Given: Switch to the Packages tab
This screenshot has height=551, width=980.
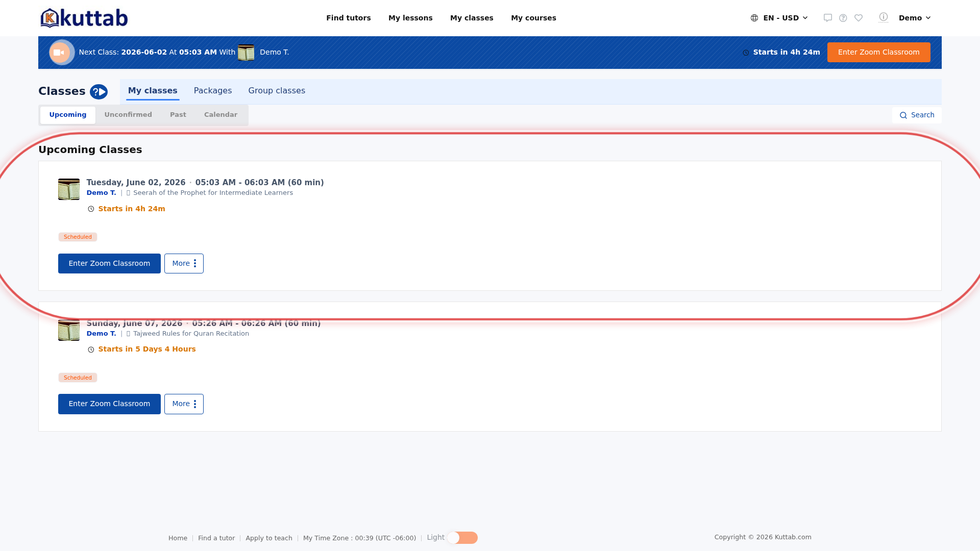Looking at the screenshot, I should (213, 91).
